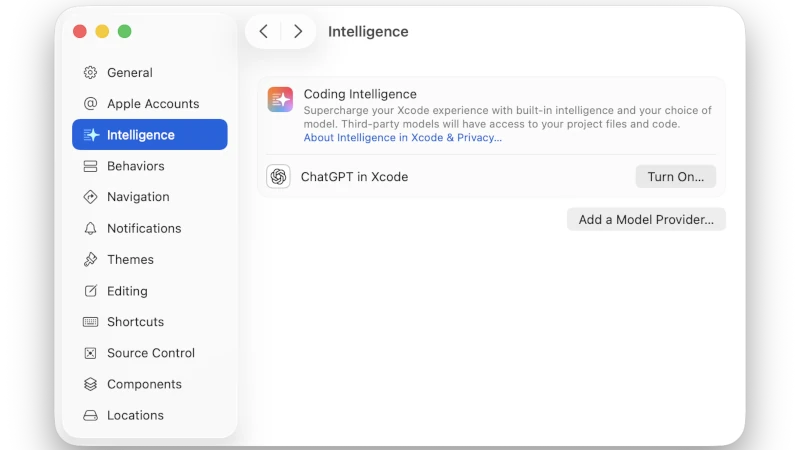800x450 pixels.
Task: Click the Notifications bell icon
Action: coord(90,228)
